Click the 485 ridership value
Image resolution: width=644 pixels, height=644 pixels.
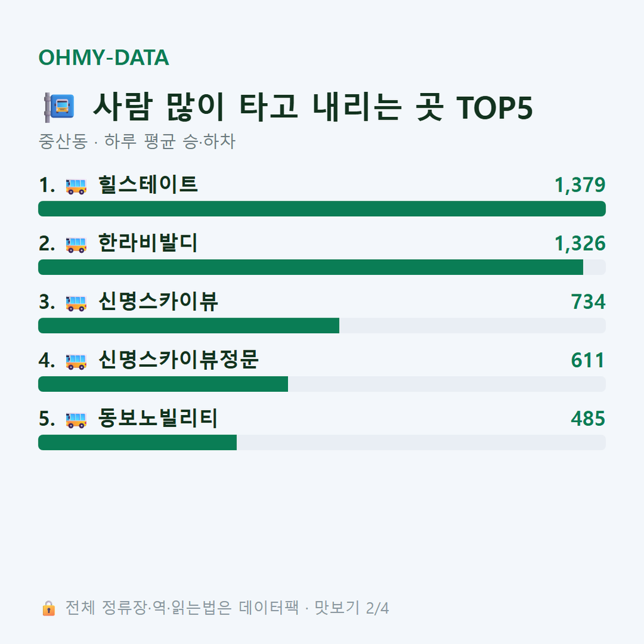click(588, 418)
